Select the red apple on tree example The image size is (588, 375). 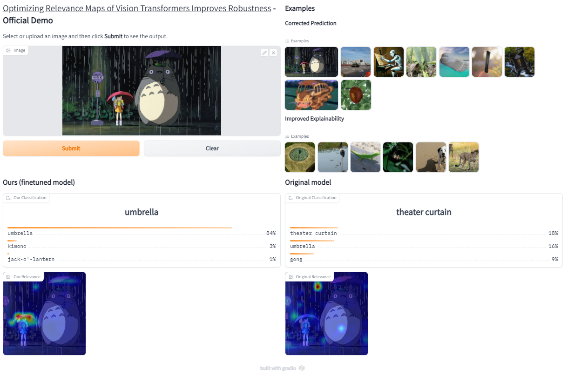click(x=356, y=95)
